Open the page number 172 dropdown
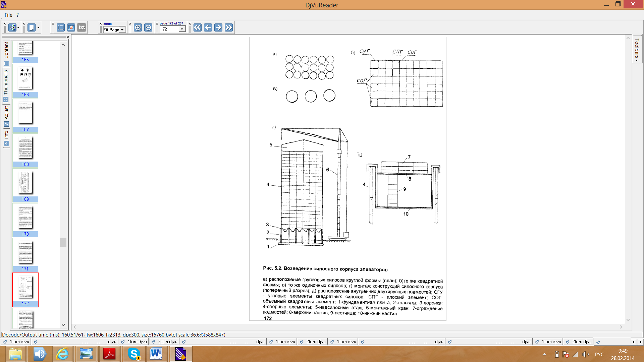The width and height of the screenshot is (644, 362). coord(182,29)
